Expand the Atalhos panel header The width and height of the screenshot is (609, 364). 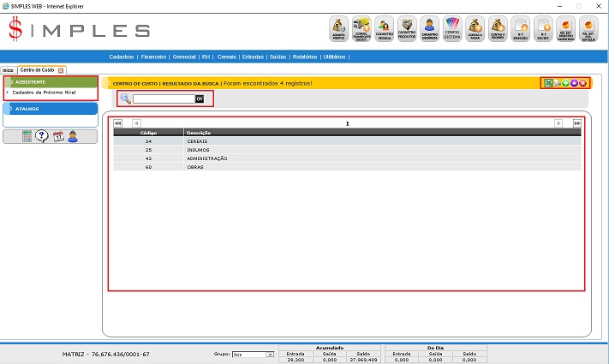(50, 109)
